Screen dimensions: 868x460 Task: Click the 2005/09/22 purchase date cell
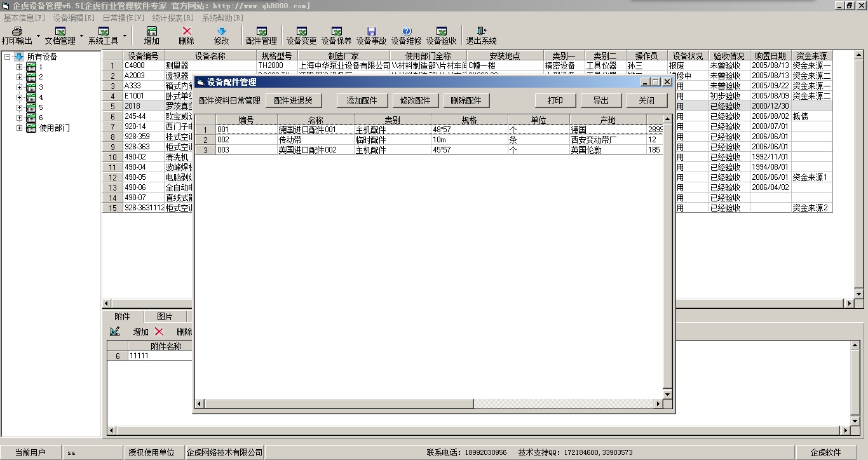pyautogui.click(x=770, y=86)
